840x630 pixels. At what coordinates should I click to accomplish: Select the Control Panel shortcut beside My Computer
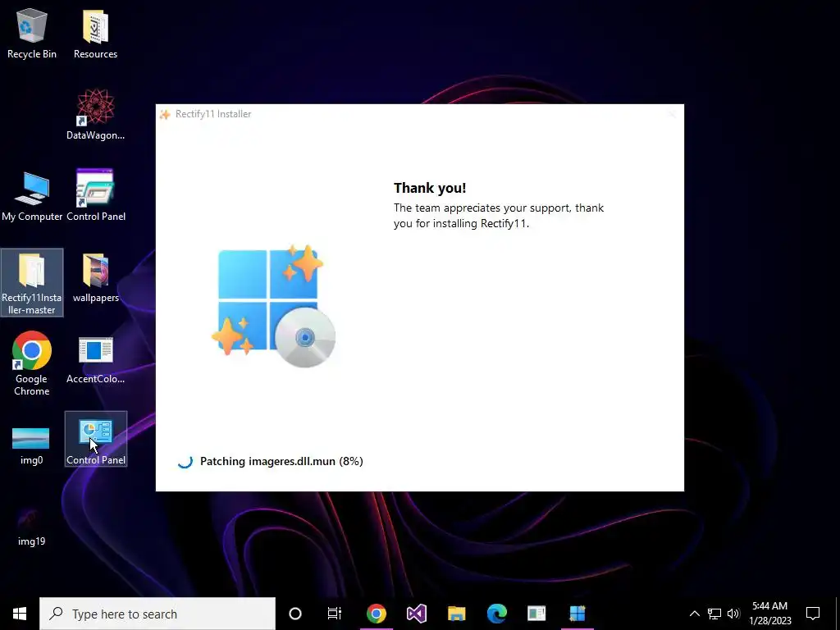95,196
